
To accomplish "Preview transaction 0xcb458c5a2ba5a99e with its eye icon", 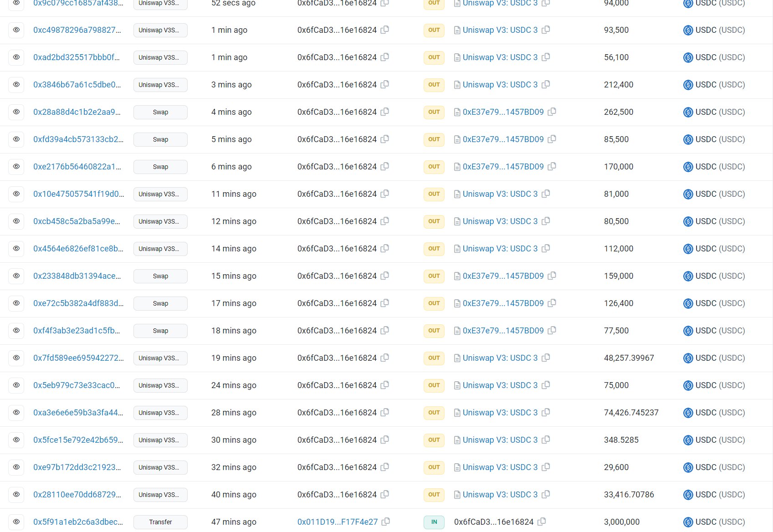I will 16,221.
